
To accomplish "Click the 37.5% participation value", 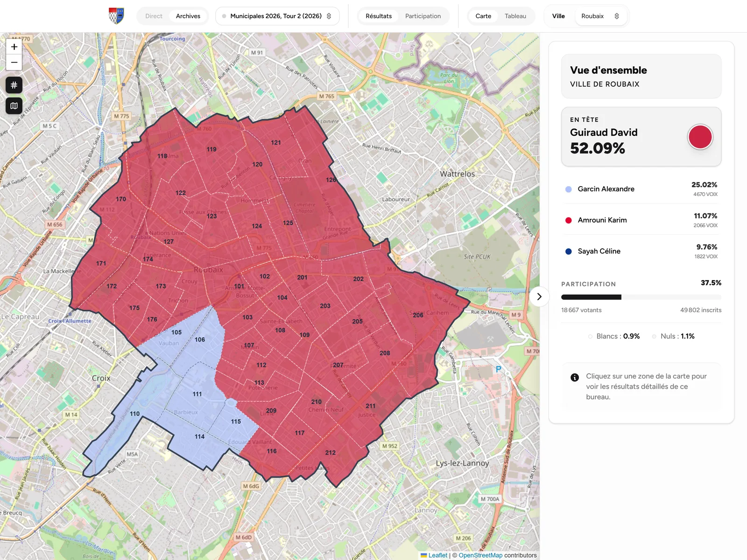I will (711, 283).
